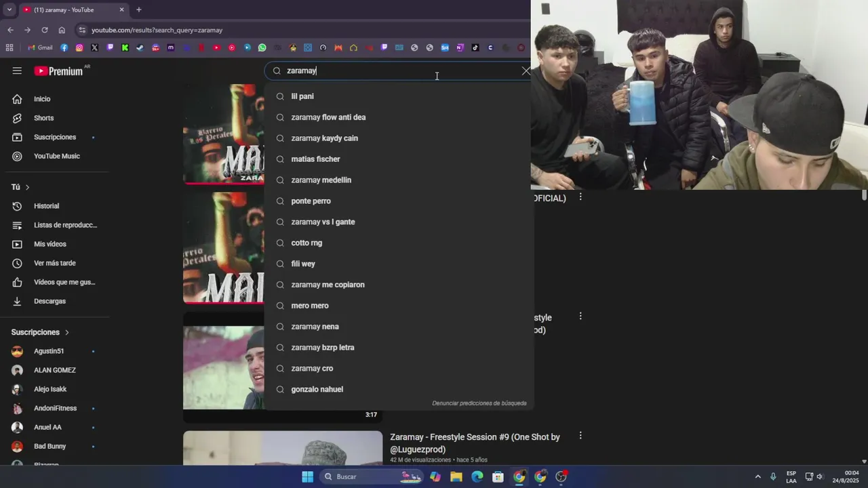This screenshot has height=488, width=868.
Task: Click the Listas de reproducción icon
Action: [18, 225]
